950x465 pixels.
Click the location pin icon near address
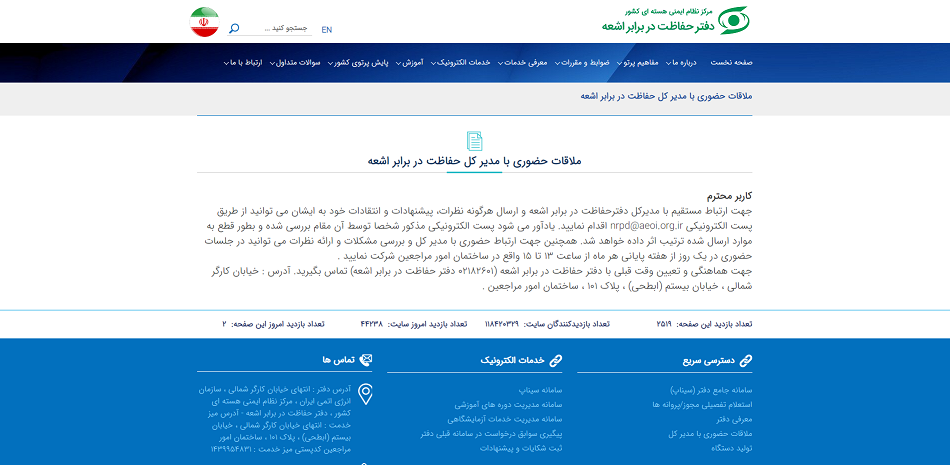365,394
